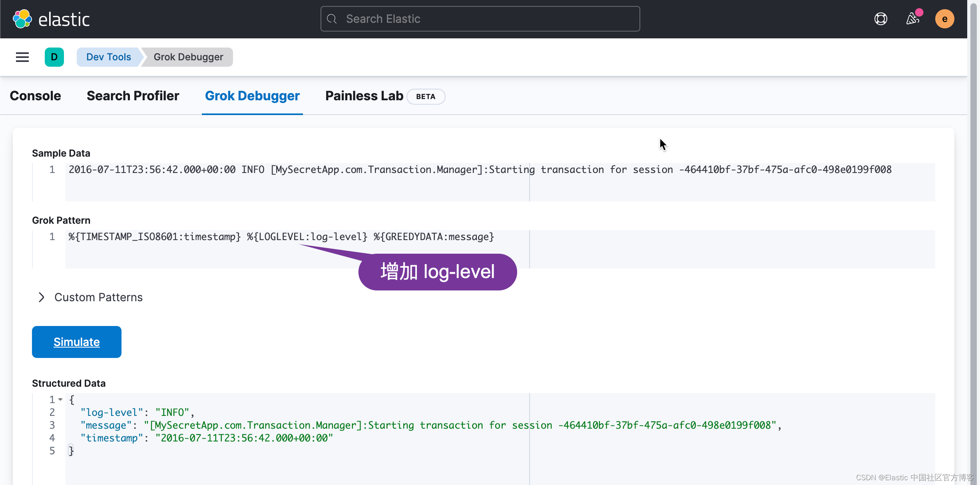This screenshot has width=980, height=485.
Task: Open the hamburger navigation menu
Action: click(x=22, y=57)
